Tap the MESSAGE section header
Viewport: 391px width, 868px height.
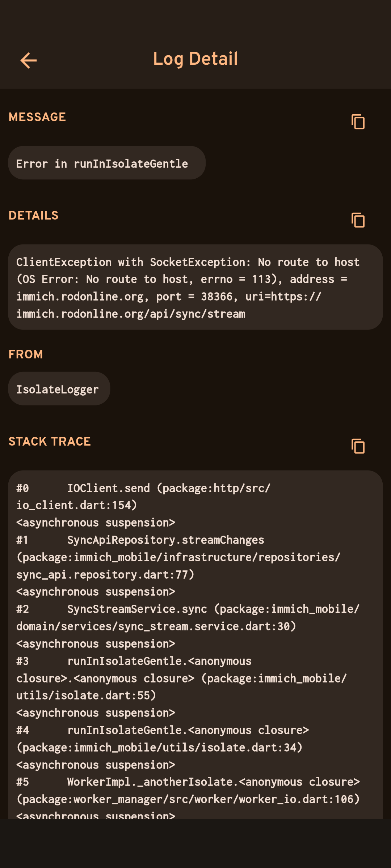pos(37,117)
